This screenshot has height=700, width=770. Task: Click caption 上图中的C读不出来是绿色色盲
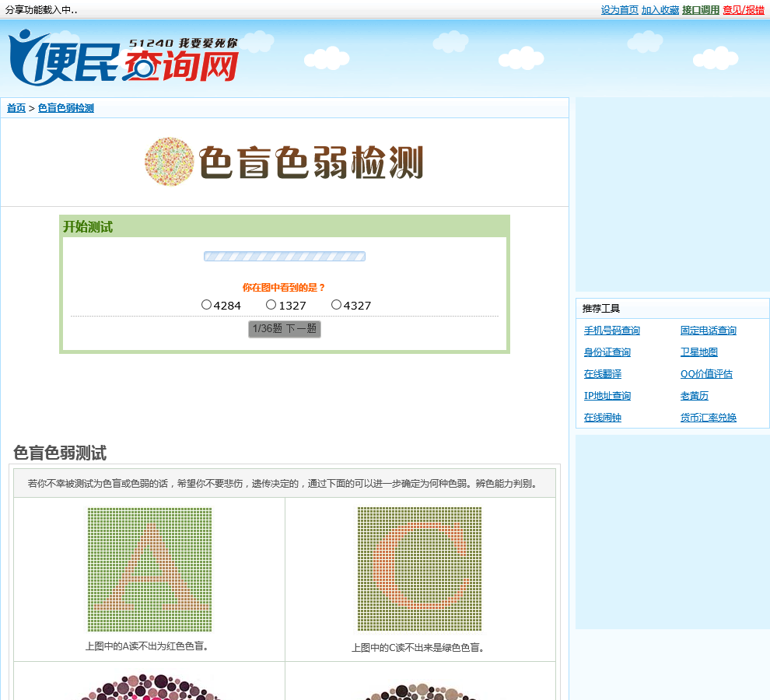(x=418, y=647)
